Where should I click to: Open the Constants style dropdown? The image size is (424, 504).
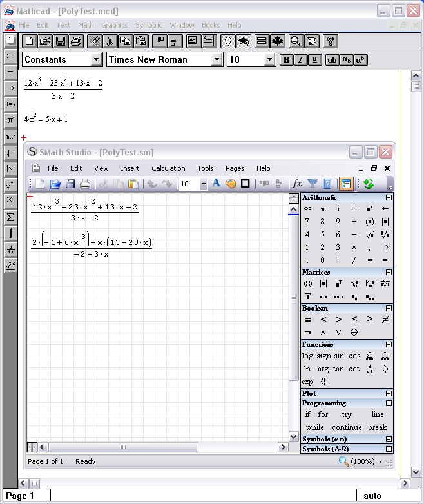coord(96,60)
